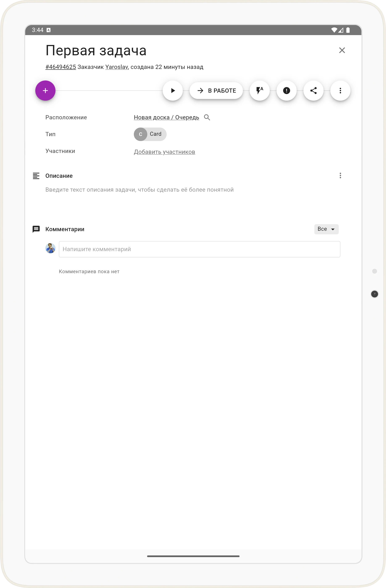This screenshot has height=588, width=386.
Task: Click the magnifier icon next to location
Action: [207, 117]
